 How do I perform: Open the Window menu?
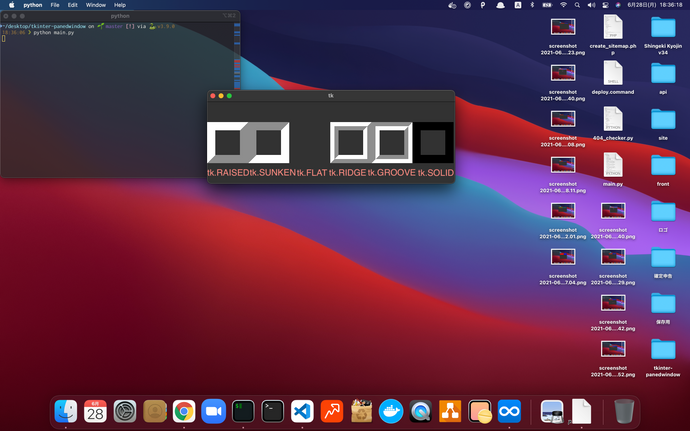tap(95, 5)
